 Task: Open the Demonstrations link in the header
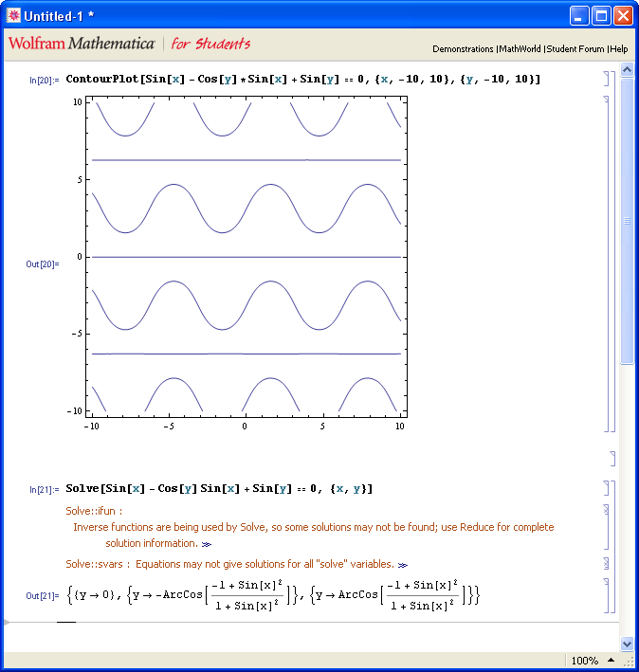tap(463, 48)
